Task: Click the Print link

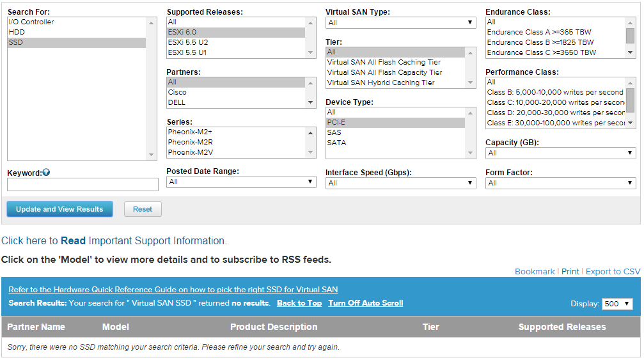Action: coord(570,272)
